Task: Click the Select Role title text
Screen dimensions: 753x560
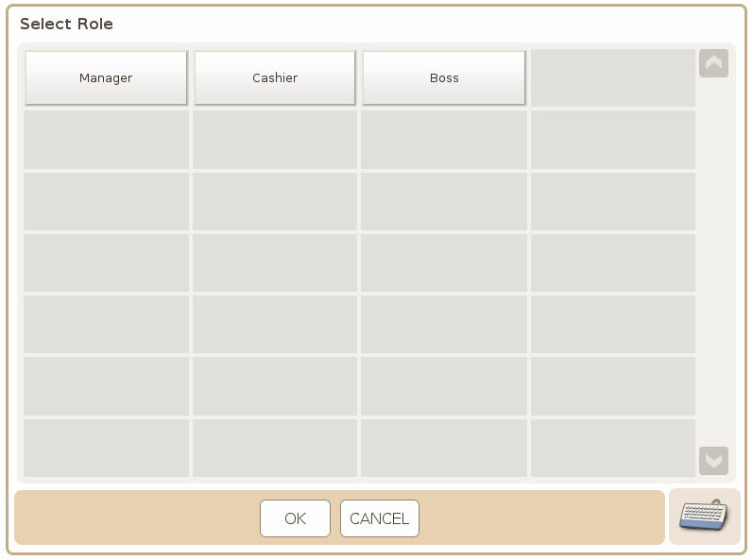Action: click(66, 24)
